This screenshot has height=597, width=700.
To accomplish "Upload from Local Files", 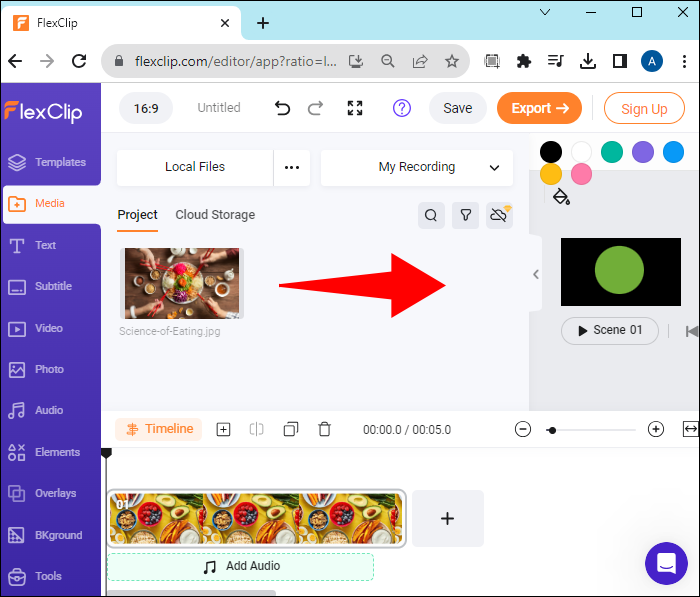I will [195, 167].
